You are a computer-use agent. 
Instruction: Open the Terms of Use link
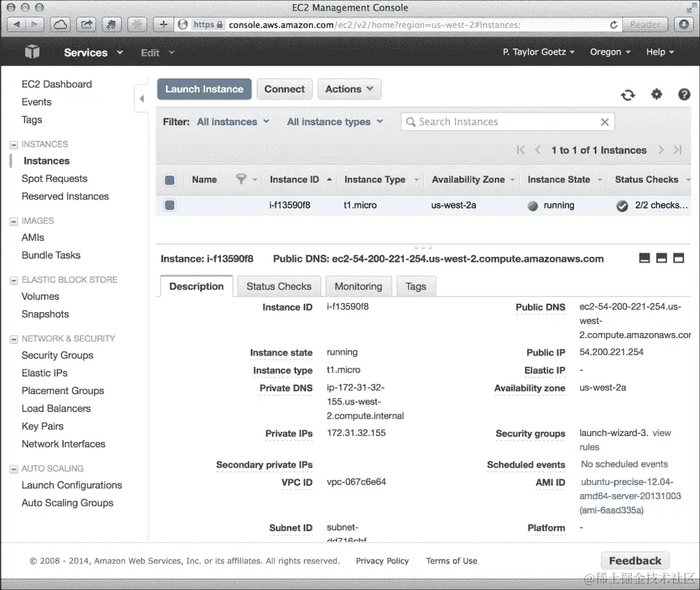pos(451,561)
